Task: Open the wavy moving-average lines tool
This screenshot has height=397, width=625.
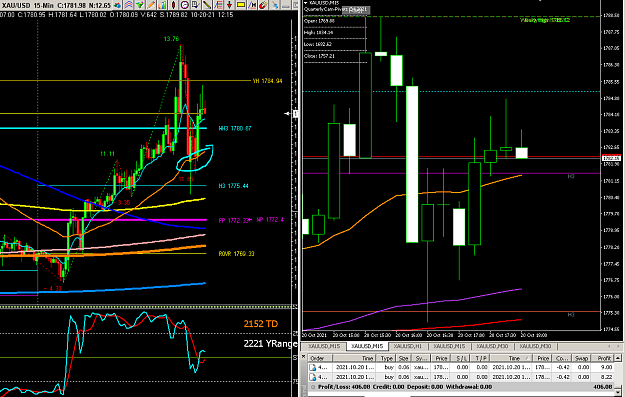Action: (129, 5)
